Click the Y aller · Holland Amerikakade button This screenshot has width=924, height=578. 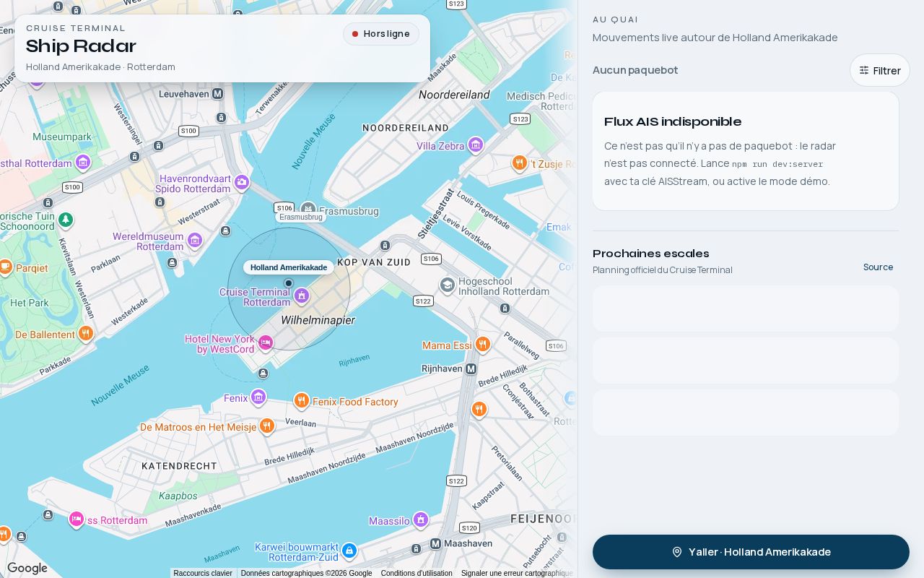click(751, 552)
